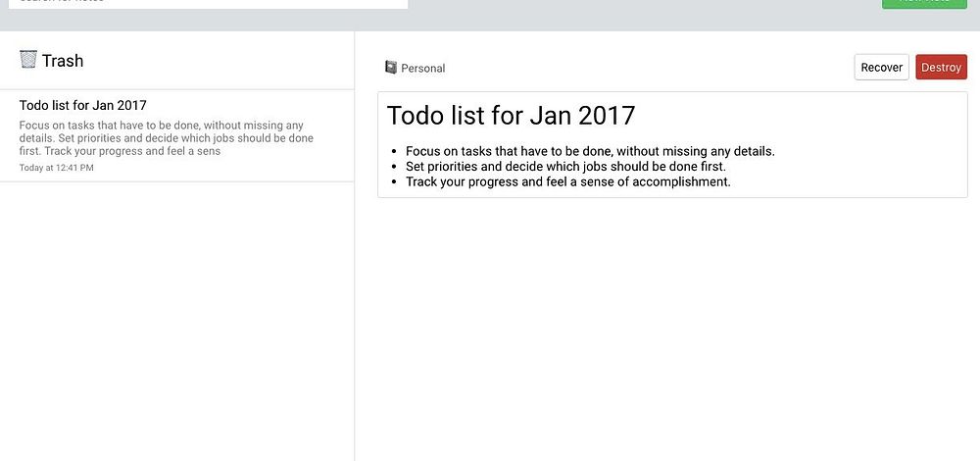The image size is (980, 461).
Task: Click the note preview snippet in list
Action: pos(167,138)
